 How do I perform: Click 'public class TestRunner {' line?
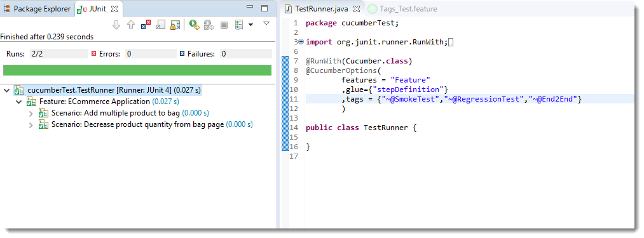(361, 128)
